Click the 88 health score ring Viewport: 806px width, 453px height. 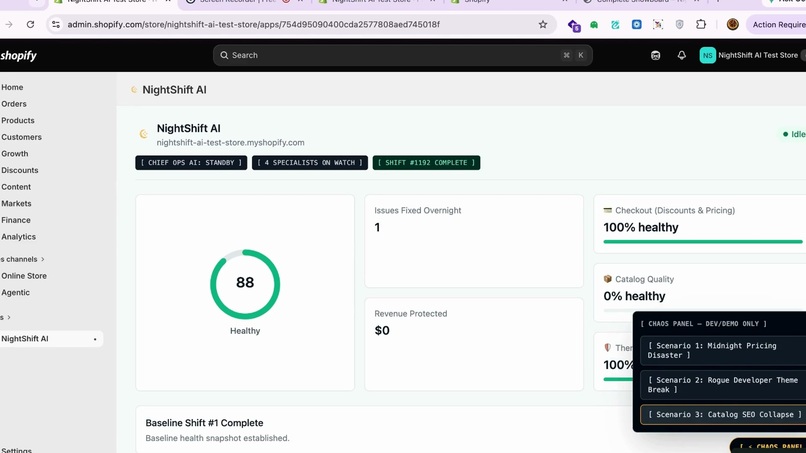(x=245, y=284)
